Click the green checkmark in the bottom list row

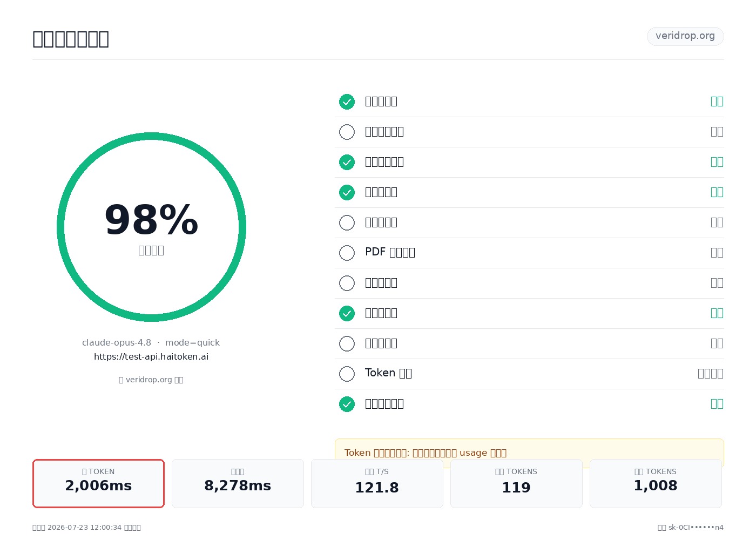[347, 404]
